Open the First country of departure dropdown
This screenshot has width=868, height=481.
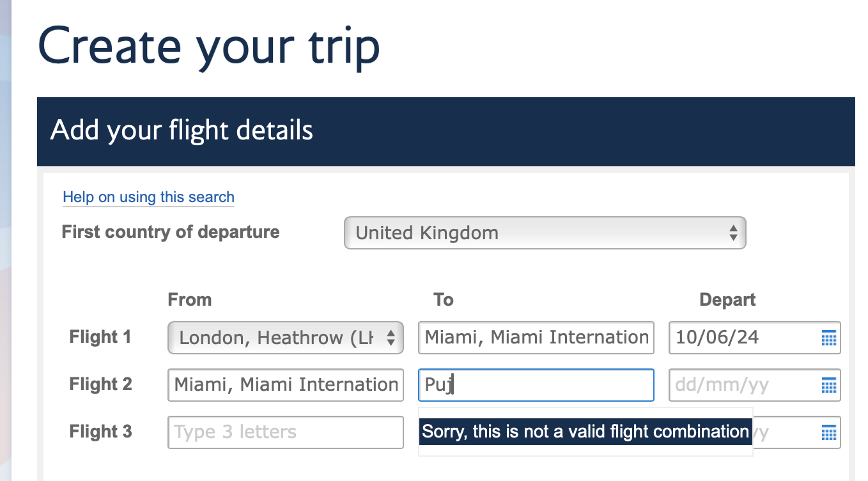tap(545, 233)
